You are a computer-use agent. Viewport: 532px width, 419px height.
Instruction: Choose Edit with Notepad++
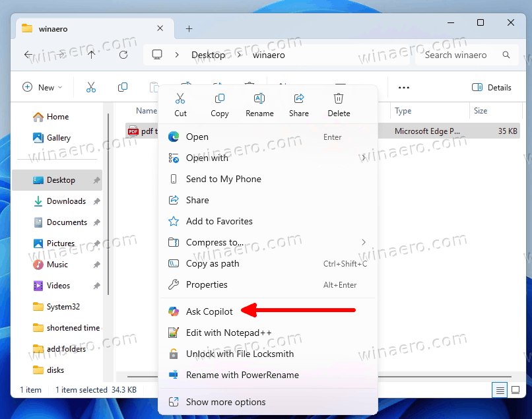coord(268,333)
